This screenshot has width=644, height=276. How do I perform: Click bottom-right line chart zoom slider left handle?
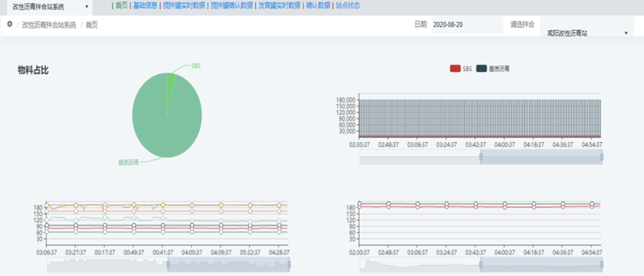coord(481,265)
